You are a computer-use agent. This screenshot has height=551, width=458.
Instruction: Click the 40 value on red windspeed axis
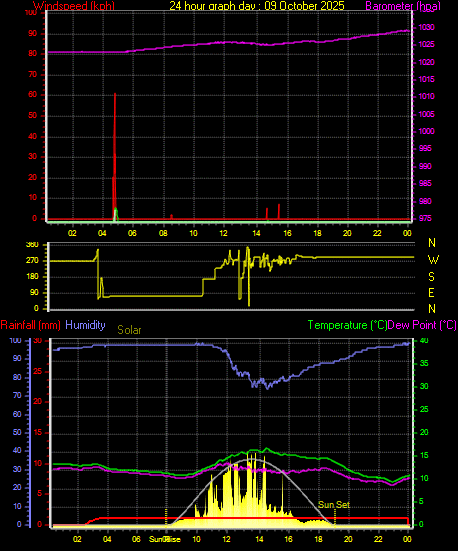click(32, 137)
